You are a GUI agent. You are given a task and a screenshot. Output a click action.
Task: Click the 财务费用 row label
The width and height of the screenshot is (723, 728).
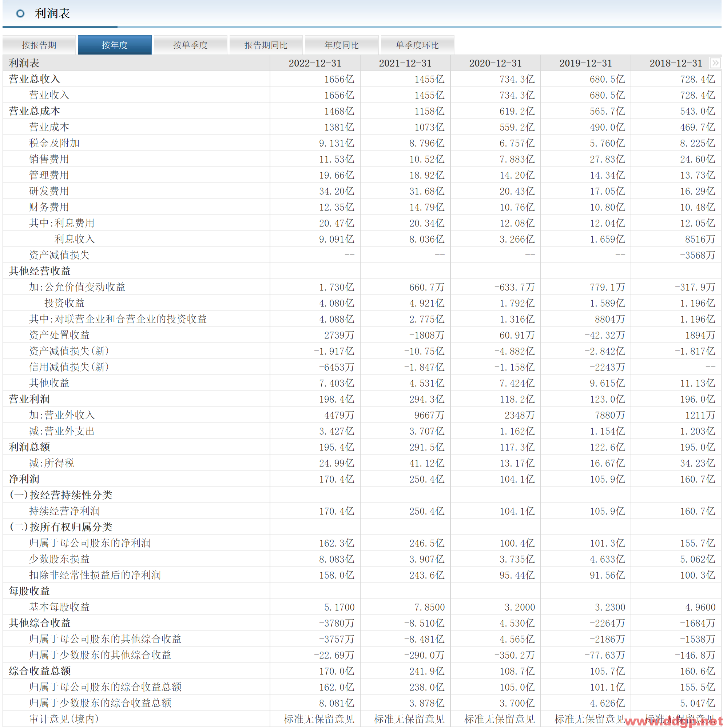tap(49, 207)
